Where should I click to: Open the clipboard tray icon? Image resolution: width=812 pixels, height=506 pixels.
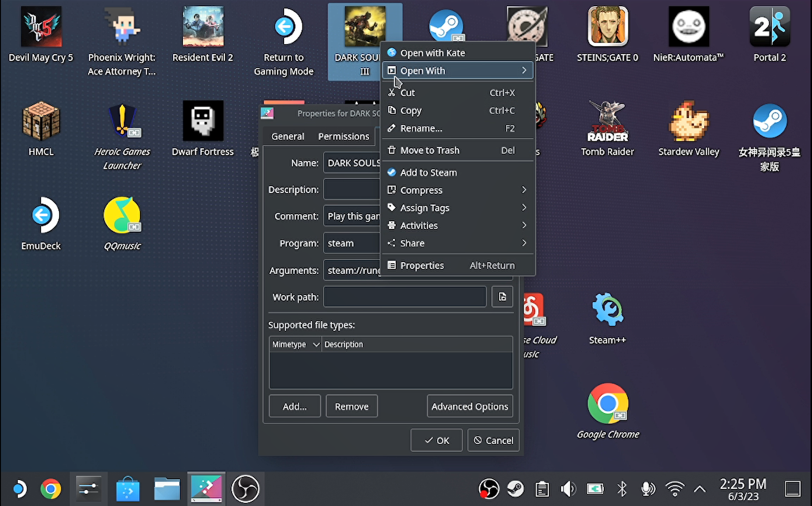click(542, 489)
